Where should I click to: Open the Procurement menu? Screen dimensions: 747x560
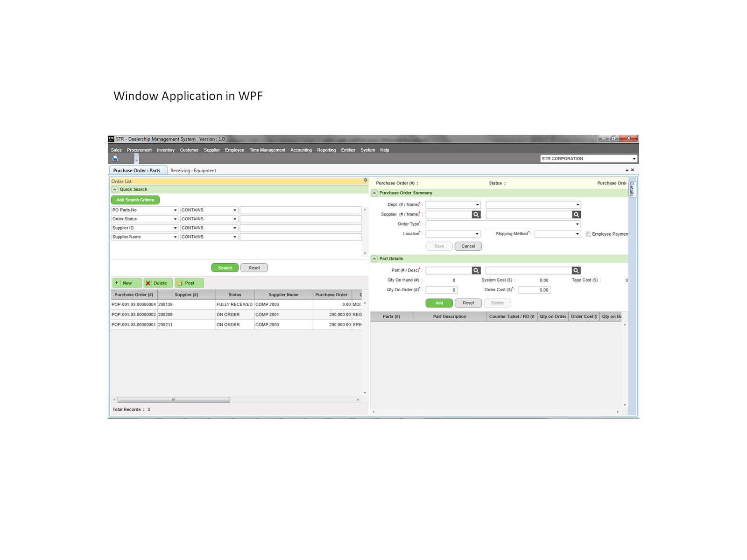pos(139,150)
